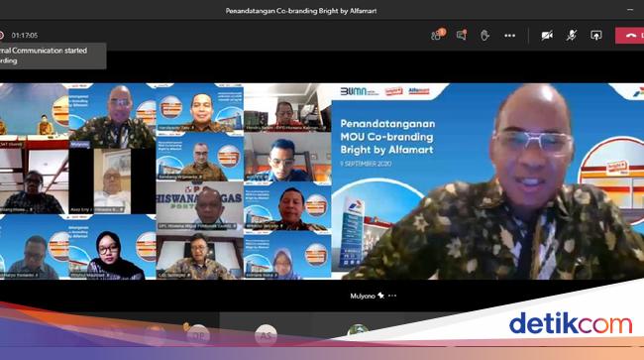Open the More actions ellipsis menu
644x360 pixels.
point(509,36)
